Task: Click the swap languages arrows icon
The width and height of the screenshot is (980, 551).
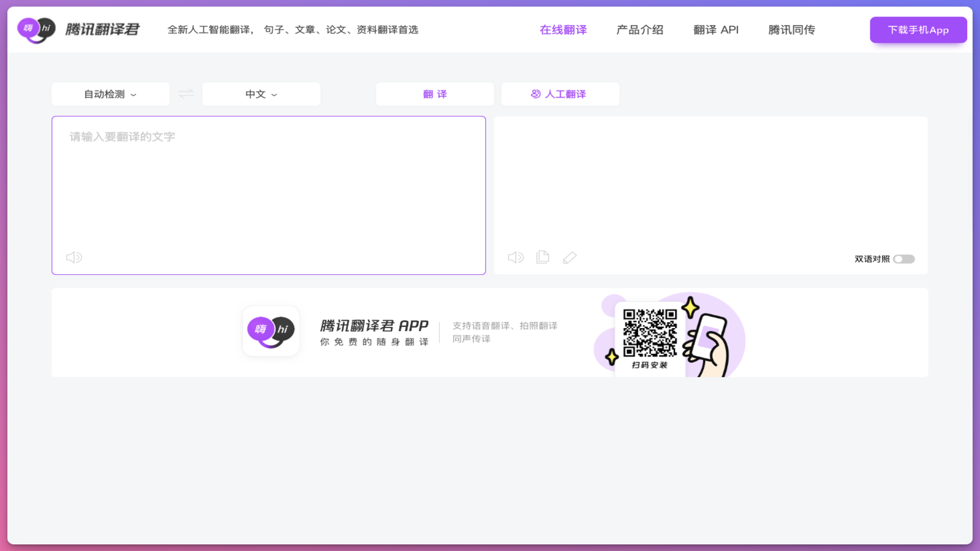Action: tap(186, 94)
